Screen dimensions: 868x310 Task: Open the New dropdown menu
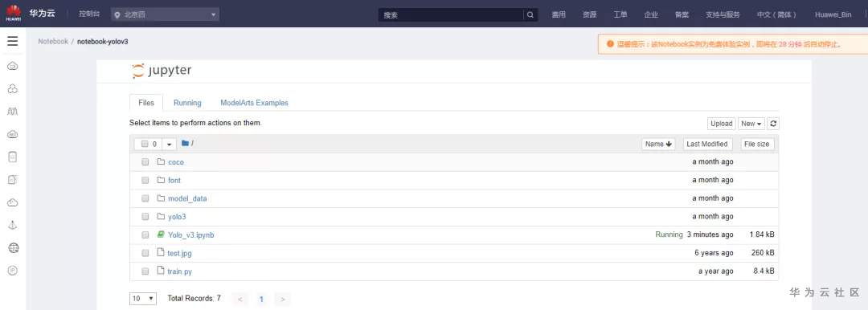[751, 124]
